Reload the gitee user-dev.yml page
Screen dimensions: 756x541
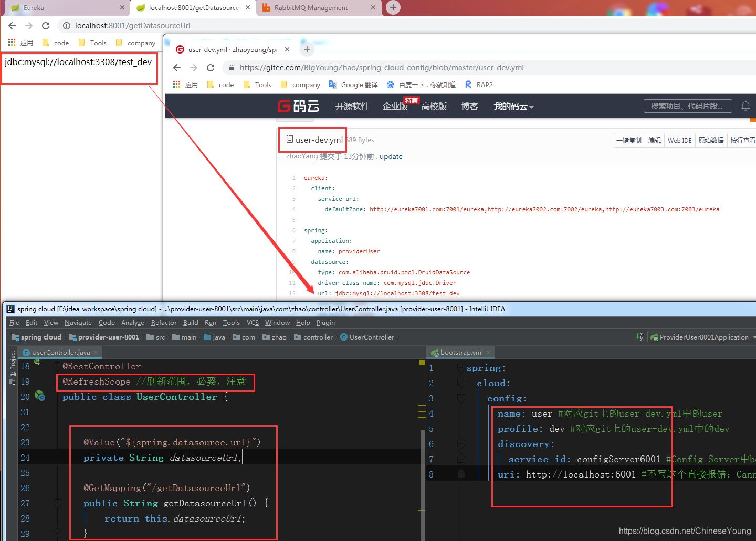click(x=211, y=68)
